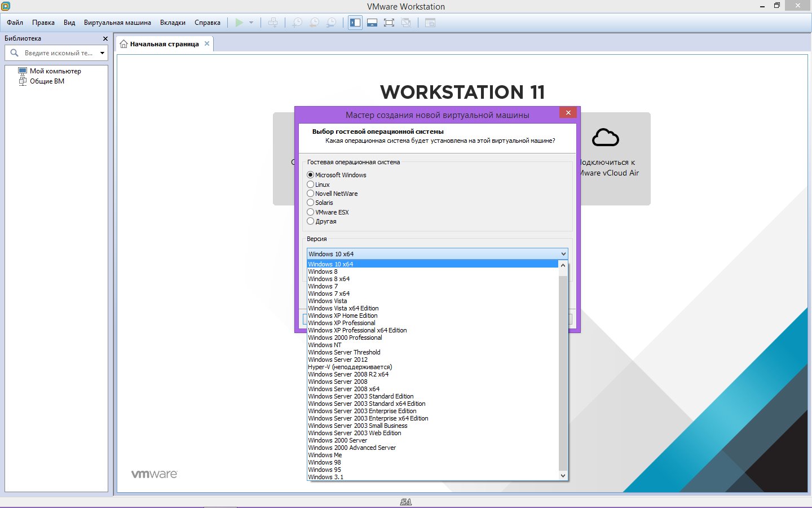Click the Мой компьютер monitor icon

pyautogui.click(x=23, y=71)
